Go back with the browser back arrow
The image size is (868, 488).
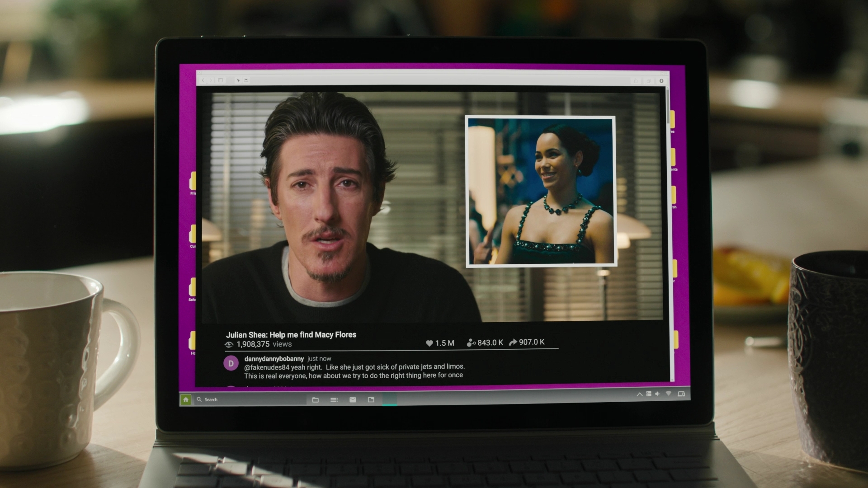click(x=203, y=80)
